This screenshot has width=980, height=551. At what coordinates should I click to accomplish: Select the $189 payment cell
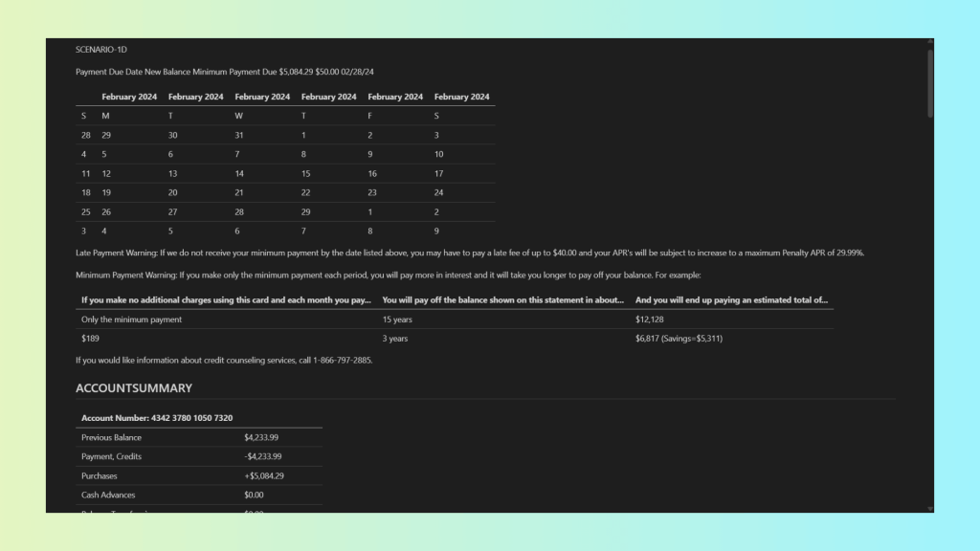(x=90, y=339)
